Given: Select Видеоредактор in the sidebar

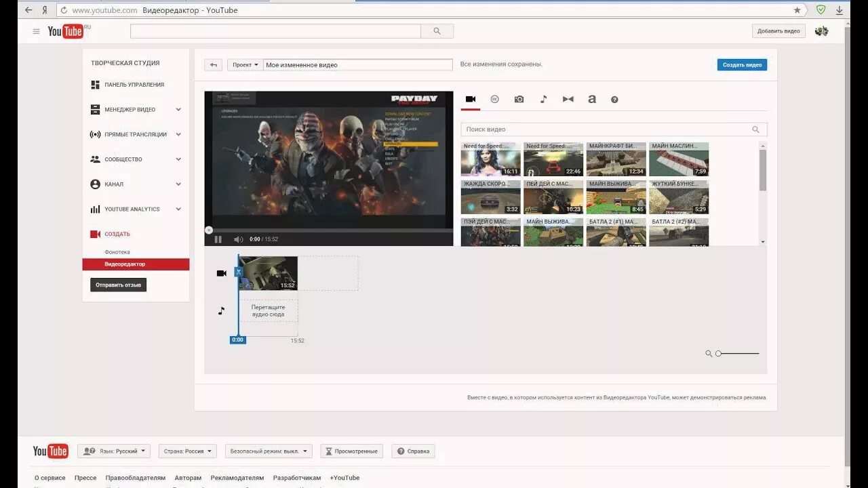Looking at the screenshot, I should click(136, 264).
